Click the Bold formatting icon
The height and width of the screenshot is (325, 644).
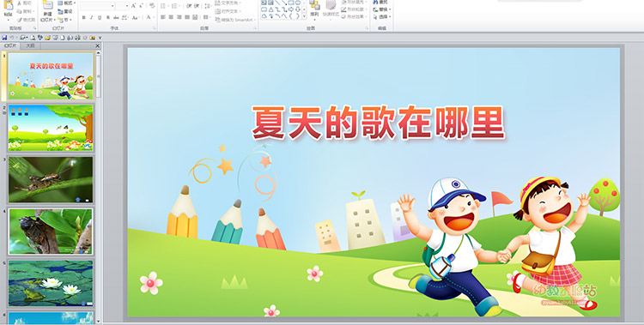(84, 18)
